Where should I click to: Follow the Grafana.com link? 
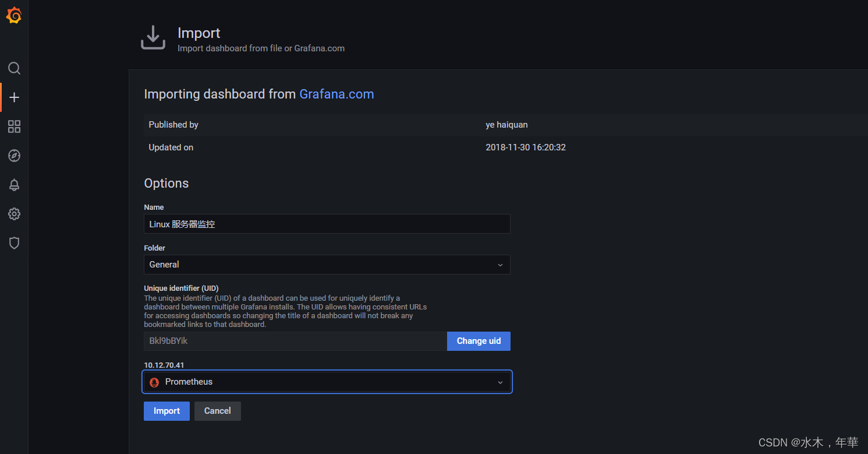point(336,94)
